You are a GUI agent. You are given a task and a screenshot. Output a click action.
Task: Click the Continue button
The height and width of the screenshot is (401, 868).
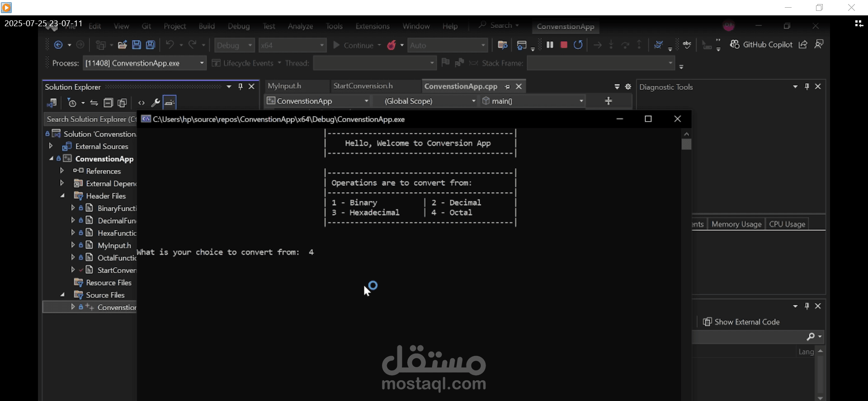(x=353, y=45)
